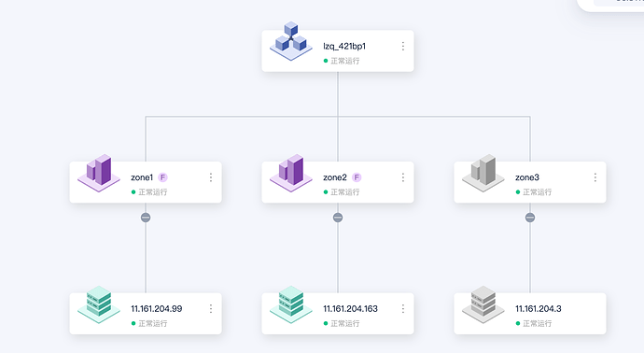Image resolution: width=644 pixels, height=353 pixels.
Task: Open the options menu for server 11.161.204.163
Action: pyautogui.click(x=403, y=308)
